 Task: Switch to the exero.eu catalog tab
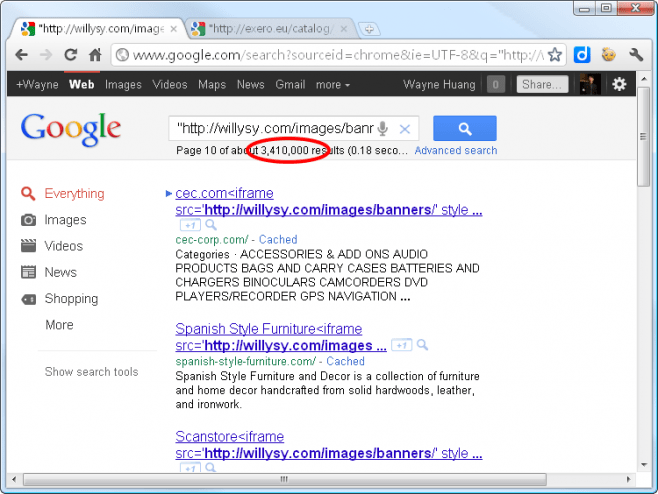(265, 28)
